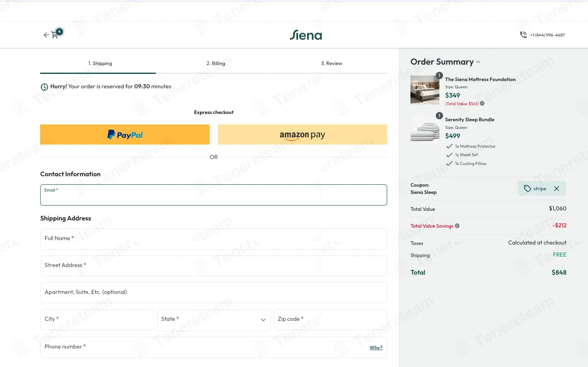Click the "Calculated at checkout" taxes text
Viewport: 588px width, 367px height.
click(537, 243)
